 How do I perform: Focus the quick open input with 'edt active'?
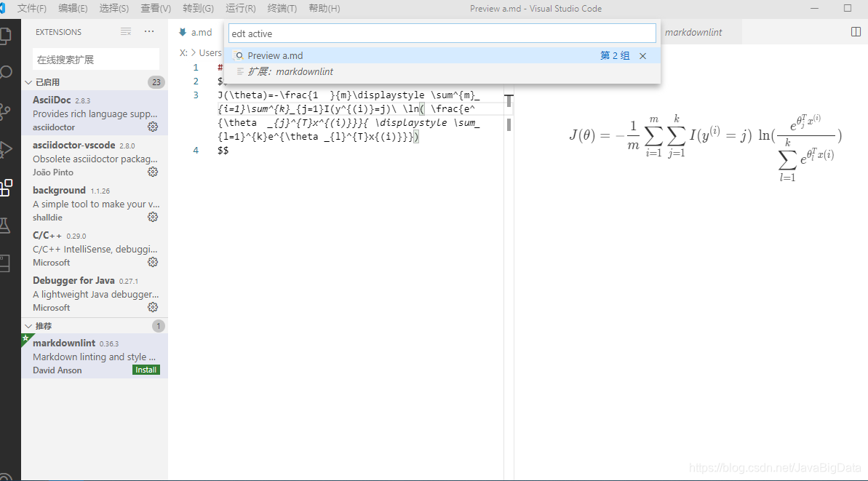(x=442, y=33)
